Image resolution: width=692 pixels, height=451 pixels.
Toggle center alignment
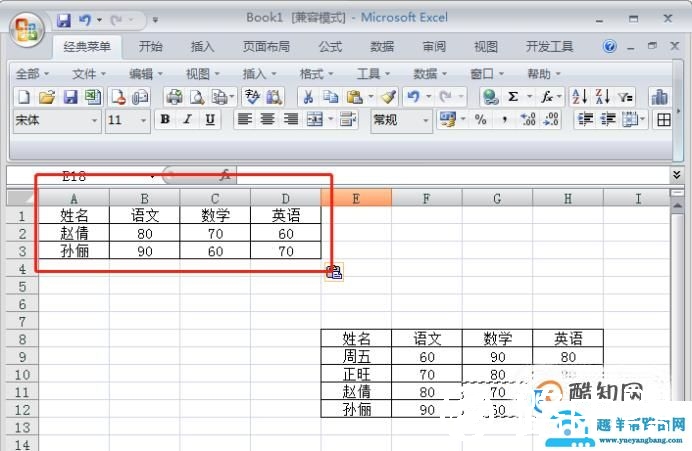pos(267,120)
